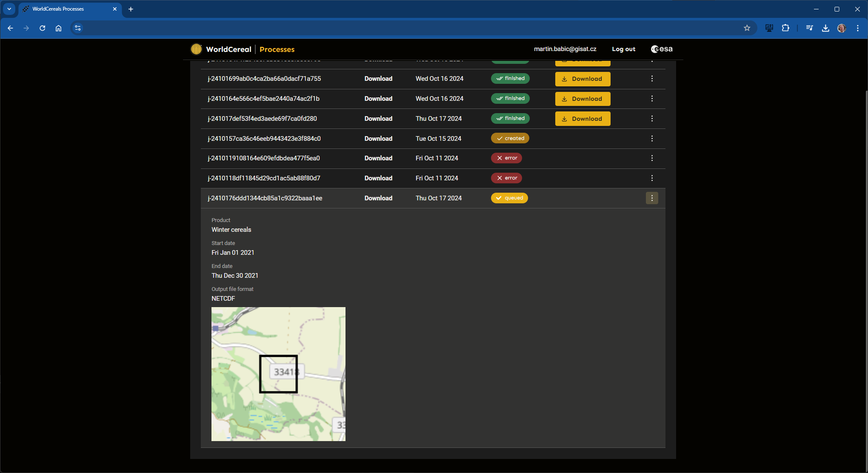Click error badge for j-2410119108164e609efdbdea477f5ea0

pyautogui.click(x=506, y=158)
